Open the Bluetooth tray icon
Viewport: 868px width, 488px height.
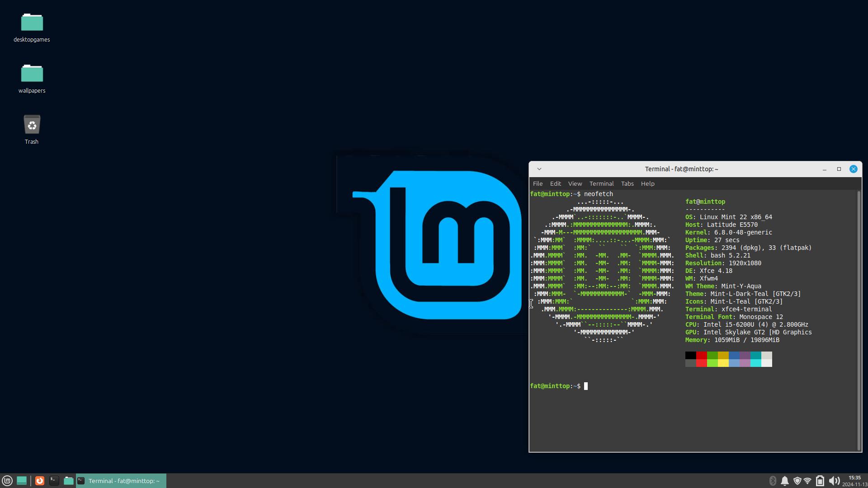773,481
